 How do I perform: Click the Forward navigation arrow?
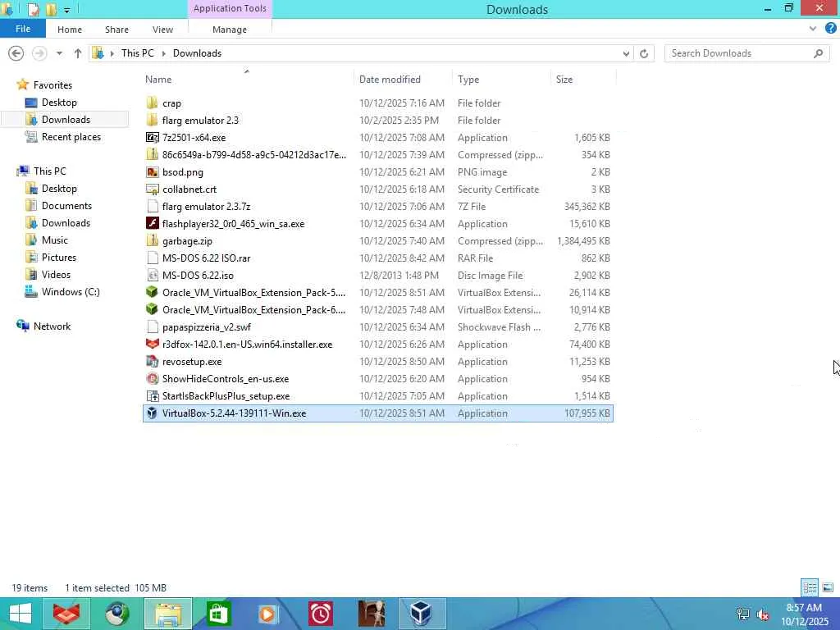click(x=39, y=53)
